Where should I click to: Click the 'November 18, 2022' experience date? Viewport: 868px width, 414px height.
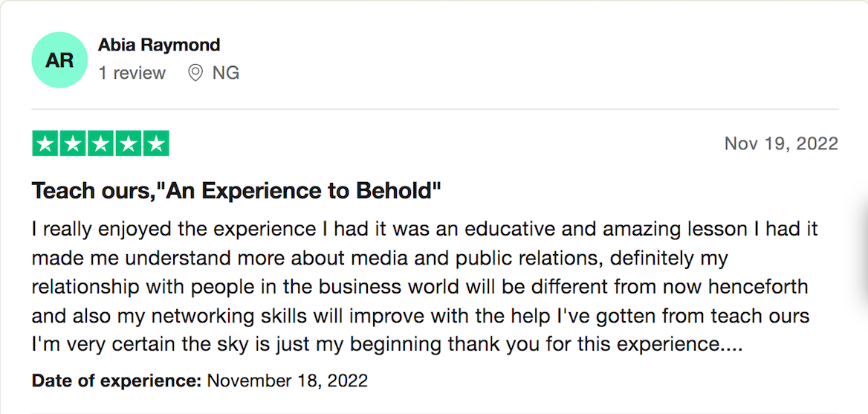pyautogui.click(x=287, y=381)
